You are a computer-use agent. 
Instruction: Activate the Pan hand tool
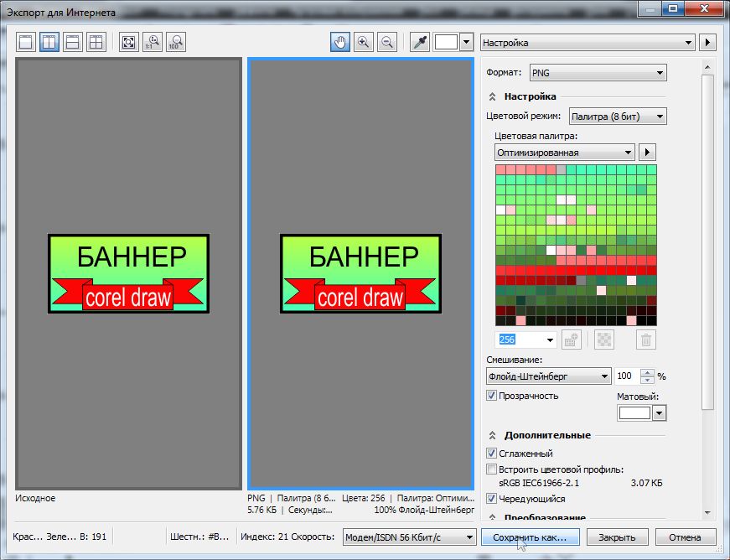point(340,42)
